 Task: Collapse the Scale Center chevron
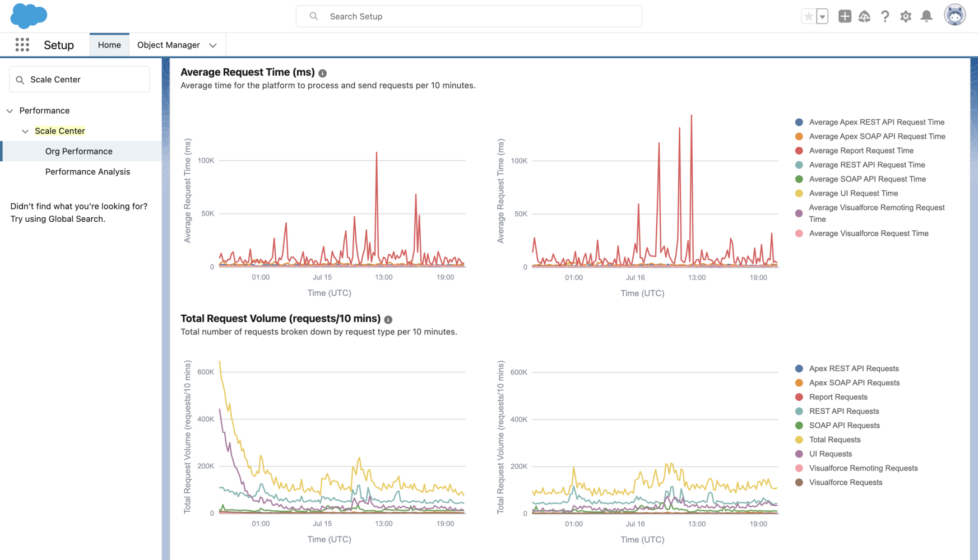25,130
